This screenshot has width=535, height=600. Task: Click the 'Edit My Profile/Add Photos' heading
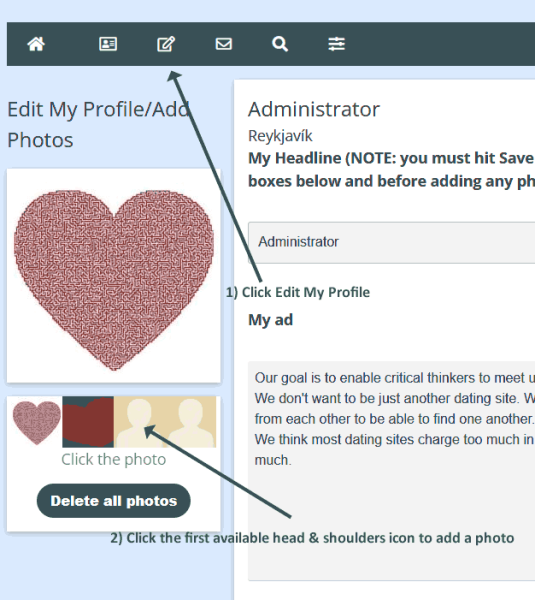pos(99,125)
